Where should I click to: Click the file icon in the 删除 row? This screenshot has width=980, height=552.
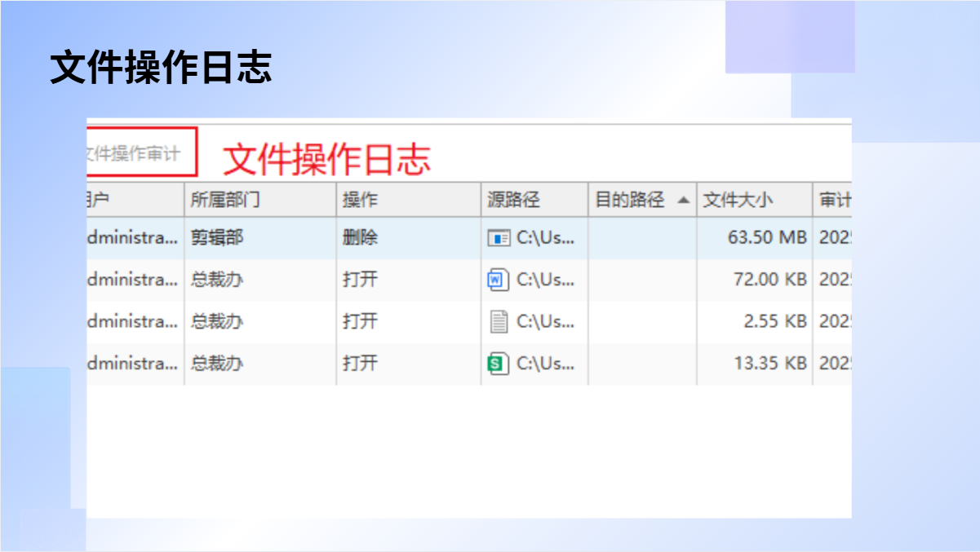(499, 238)
